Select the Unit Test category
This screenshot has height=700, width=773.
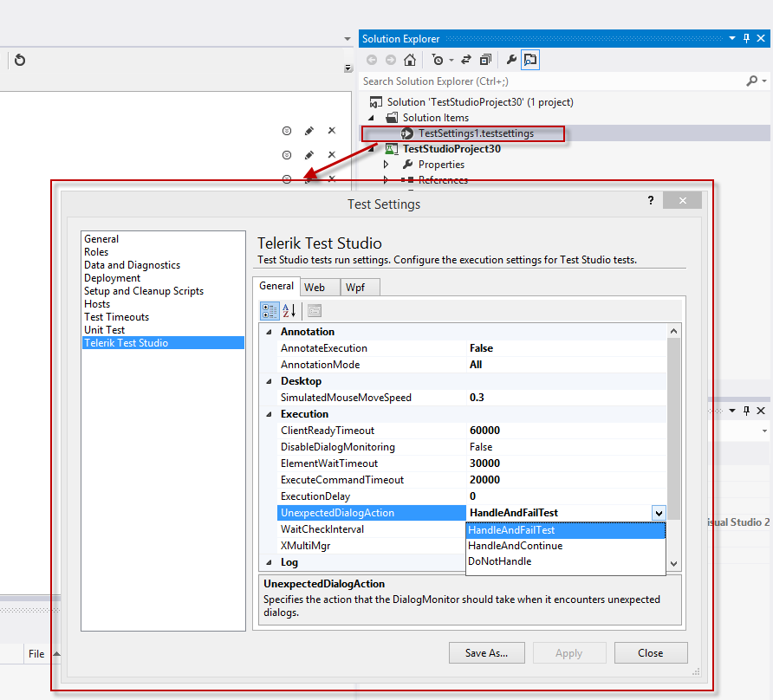[x=105, y=330]
